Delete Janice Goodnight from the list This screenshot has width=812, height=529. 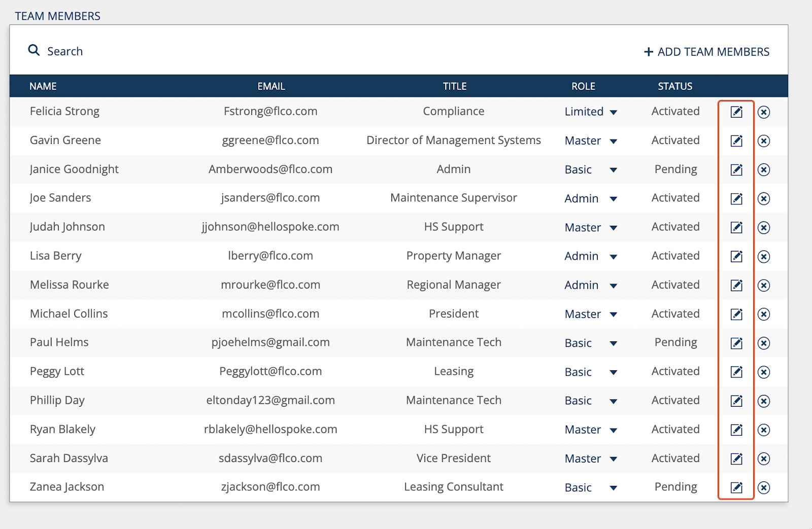coord(764,169)
